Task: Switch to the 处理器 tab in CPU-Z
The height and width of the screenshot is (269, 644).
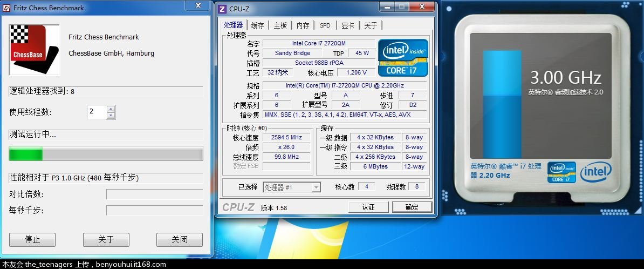Action: coord(234,25)
